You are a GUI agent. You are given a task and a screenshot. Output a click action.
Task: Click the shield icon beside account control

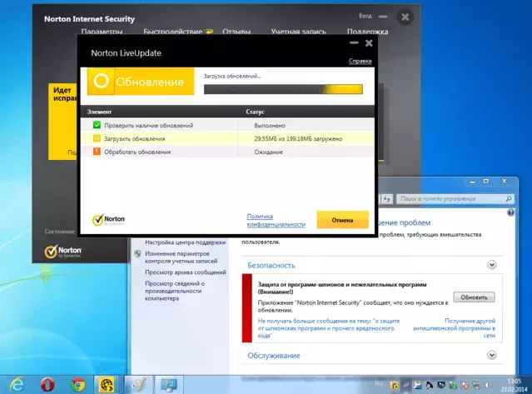tap(137, 253)
